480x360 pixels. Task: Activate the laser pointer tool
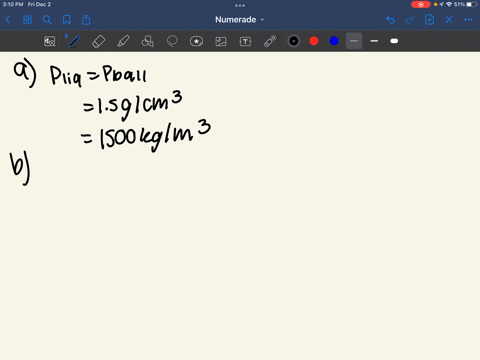270,41
